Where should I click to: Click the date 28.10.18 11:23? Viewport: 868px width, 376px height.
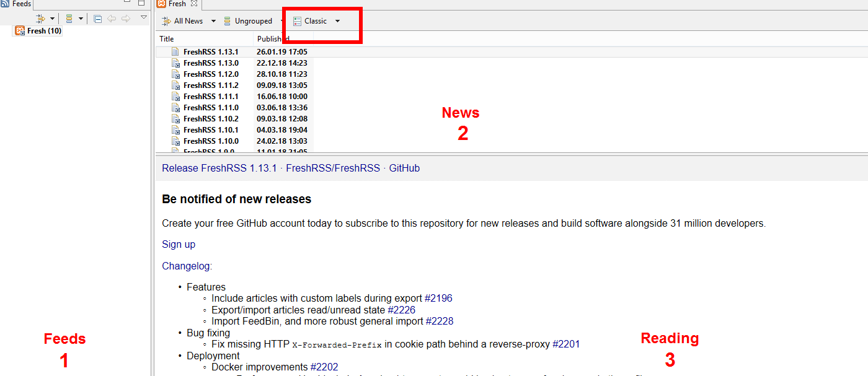point(282,74)
